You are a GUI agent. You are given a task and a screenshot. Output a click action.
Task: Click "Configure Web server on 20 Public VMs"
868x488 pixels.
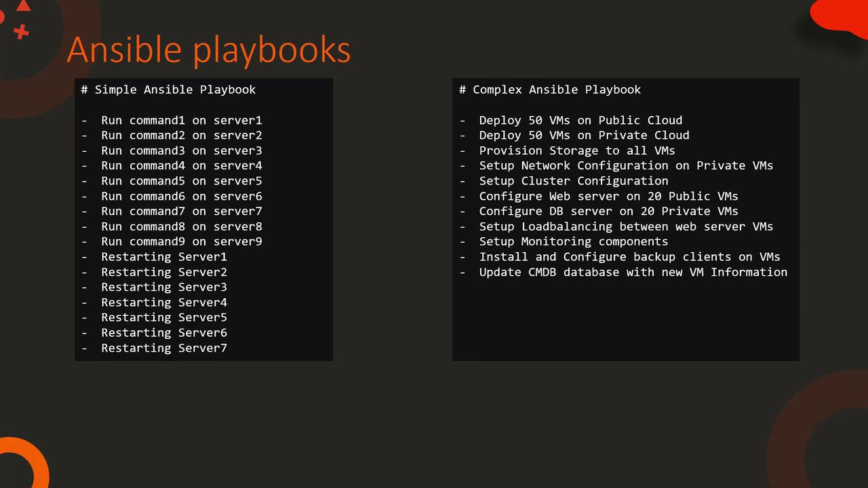608,196
